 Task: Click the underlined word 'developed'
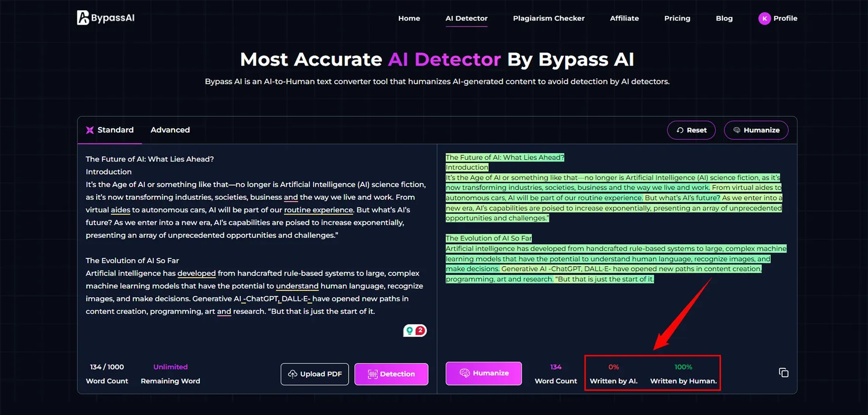(x=196, y=274)
